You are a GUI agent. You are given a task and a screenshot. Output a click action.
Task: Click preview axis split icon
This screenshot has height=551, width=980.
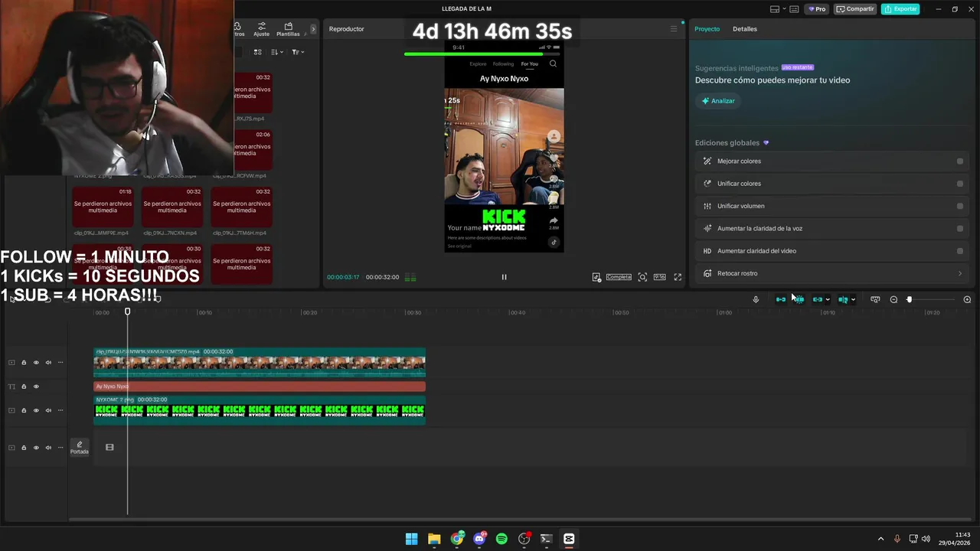[842, 299]
